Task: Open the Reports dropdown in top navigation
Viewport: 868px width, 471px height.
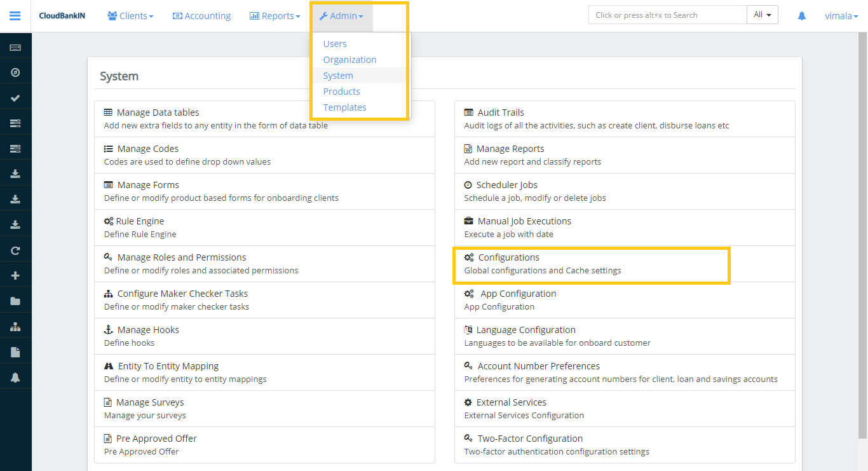Action: point(275,16)
